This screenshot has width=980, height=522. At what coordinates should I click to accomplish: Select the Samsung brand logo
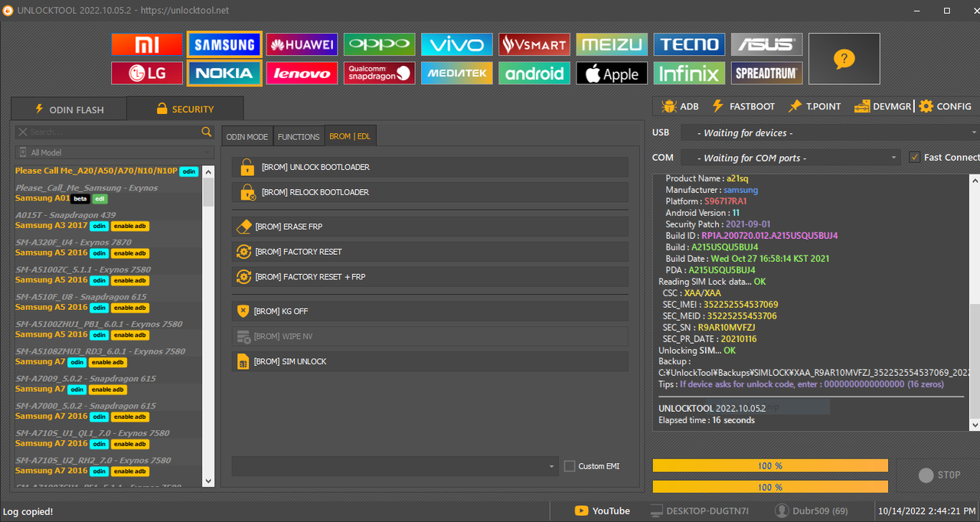(x=224, y=44)
